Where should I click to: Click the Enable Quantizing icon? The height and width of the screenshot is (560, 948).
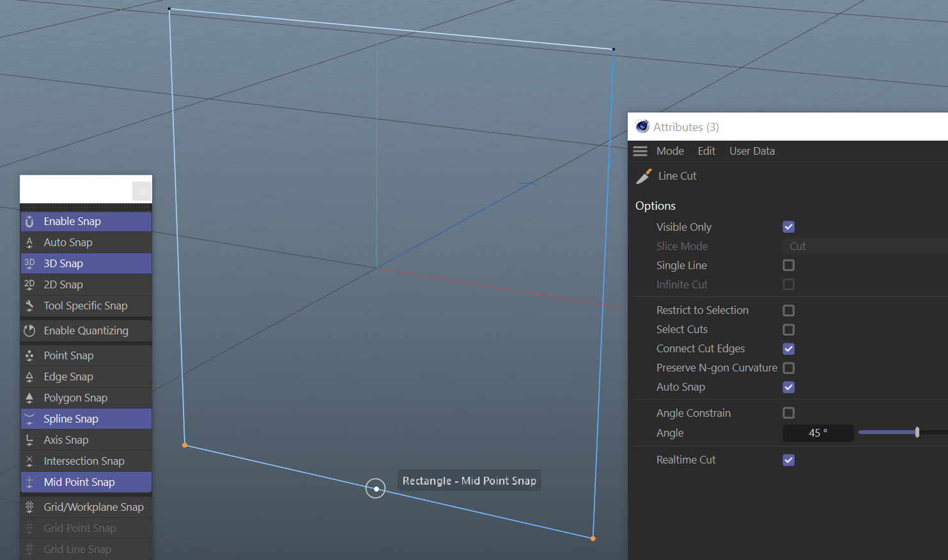coord(29,331)
